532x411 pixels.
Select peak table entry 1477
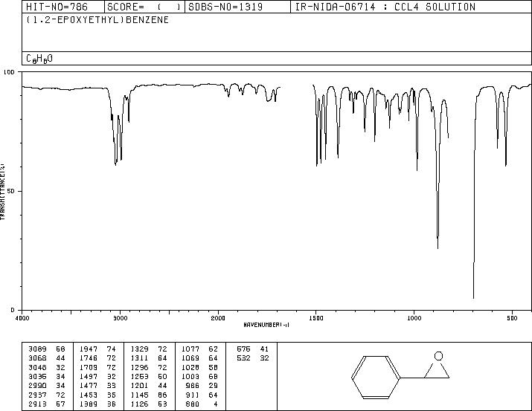coord(89,386)
